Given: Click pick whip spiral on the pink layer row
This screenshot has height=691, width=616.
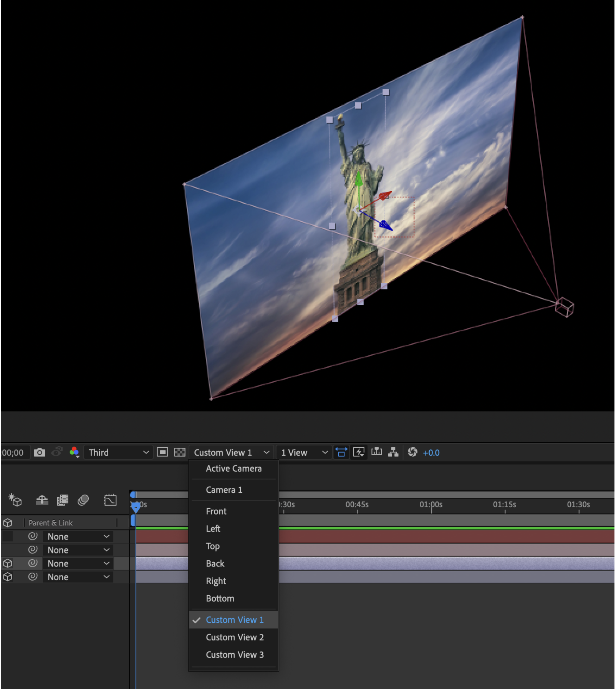Looking at the screenshot, I should coord(33,550).
